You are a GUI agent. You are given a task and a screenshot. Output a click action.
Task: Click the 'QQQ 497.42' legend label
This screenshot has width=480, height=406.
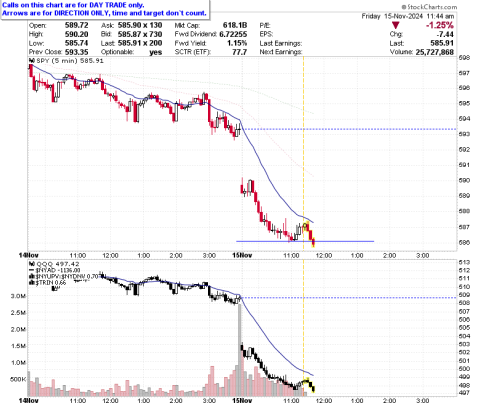(58, 264)
